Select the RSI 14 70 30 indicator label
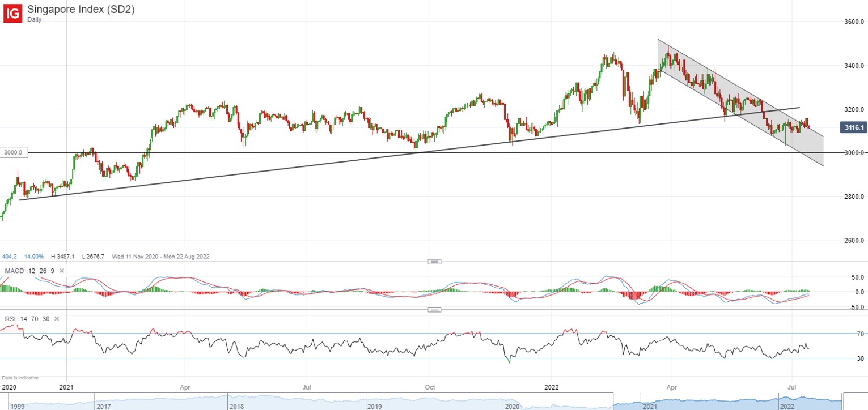The width and height of the screenshot is (868, 410). pyautogui.click(x=27, y=319)
